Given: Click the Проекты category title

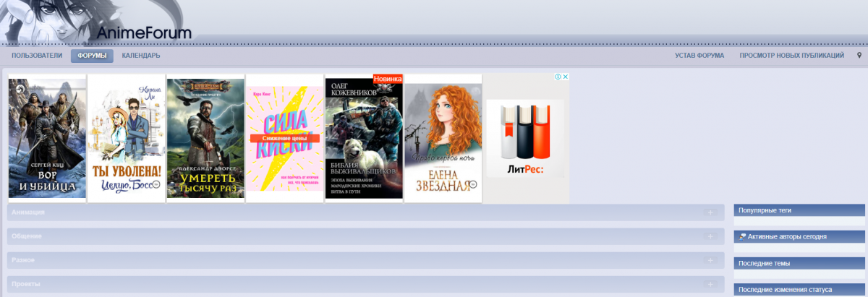Looking at the screenshot, I should [26, 284].
